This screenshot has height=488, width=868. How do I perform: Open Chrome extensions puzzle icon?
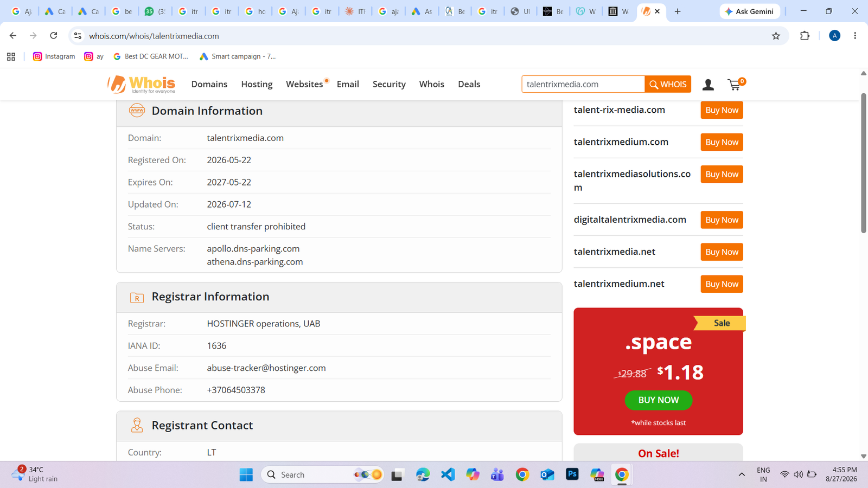(x=805, y=36)
